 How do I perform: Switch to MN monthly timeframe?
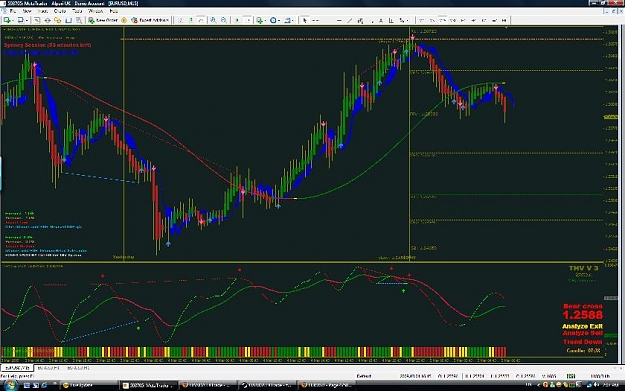pos(504,20)
